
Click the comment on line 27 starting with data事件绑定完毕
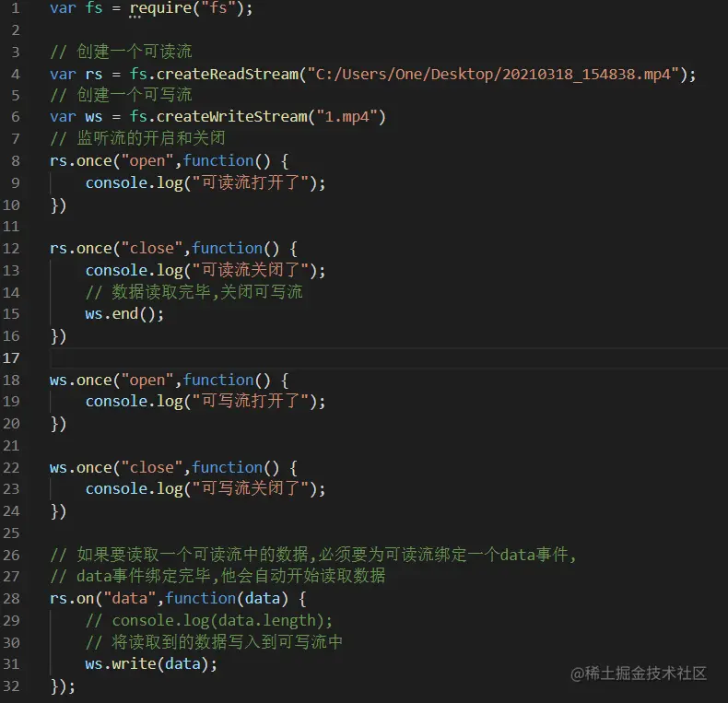pos(217,576)
